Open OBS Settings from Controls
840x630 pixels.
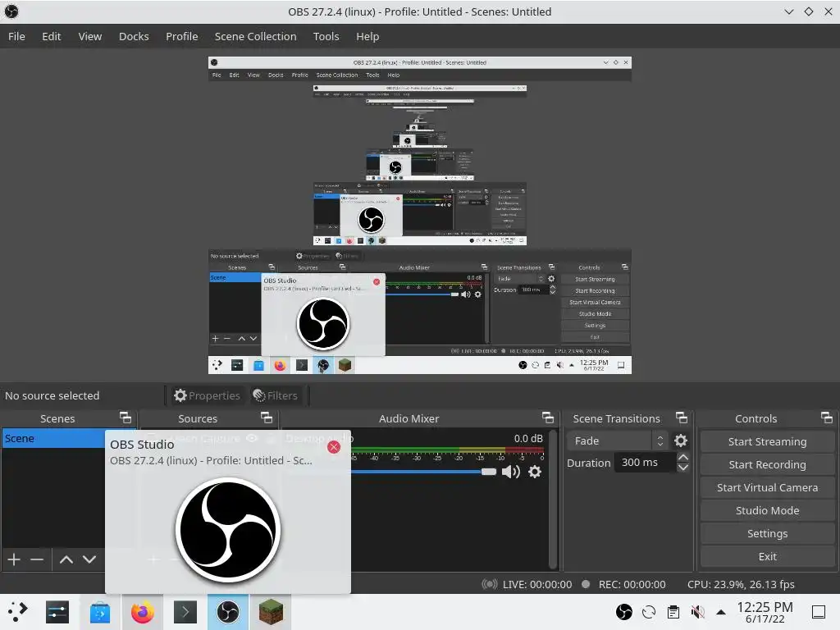[767, 534]
